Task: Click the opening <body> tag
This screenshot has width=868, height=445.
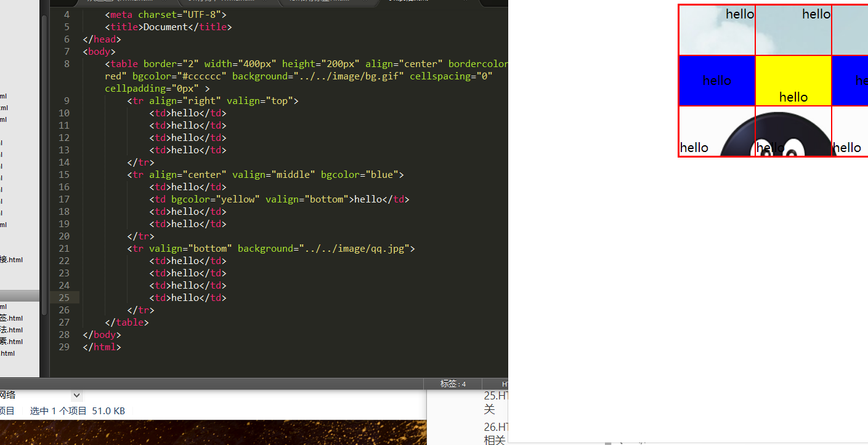Action: pyautogui.click(x=99, y=52)
